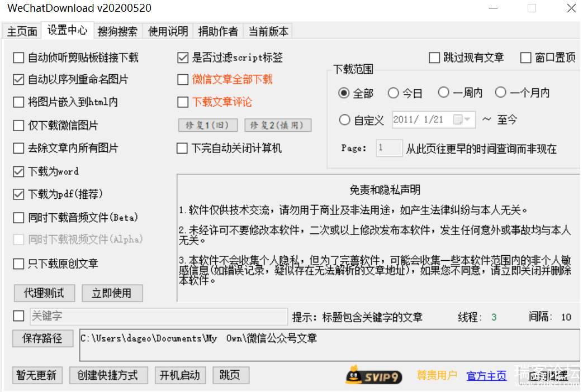Tick the checkbox beside the 关键字 field

coord(18,316)
